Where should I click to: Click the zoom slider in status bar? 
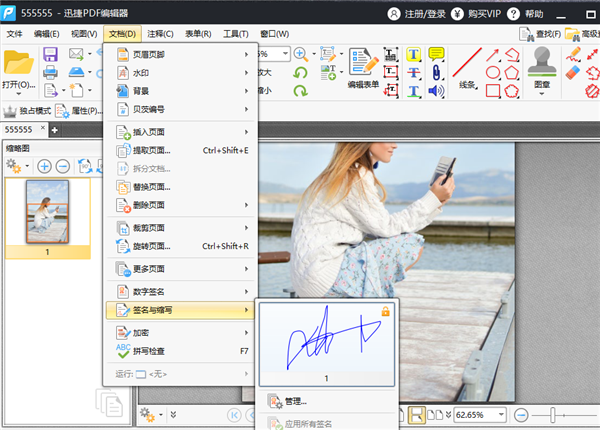560,414
